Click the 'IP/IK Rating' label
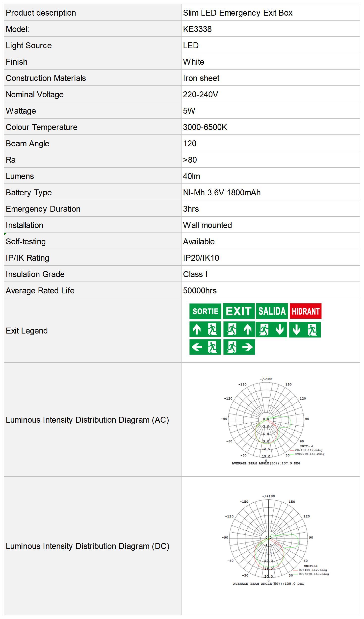Image resolution: width=364 pixels, height=619 pixels. 27,258
